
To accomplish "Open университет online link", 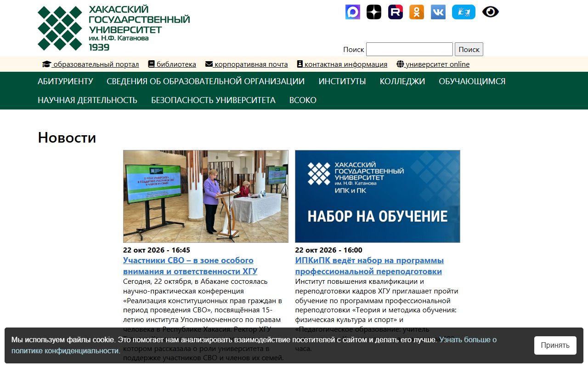I will point(433,64).
